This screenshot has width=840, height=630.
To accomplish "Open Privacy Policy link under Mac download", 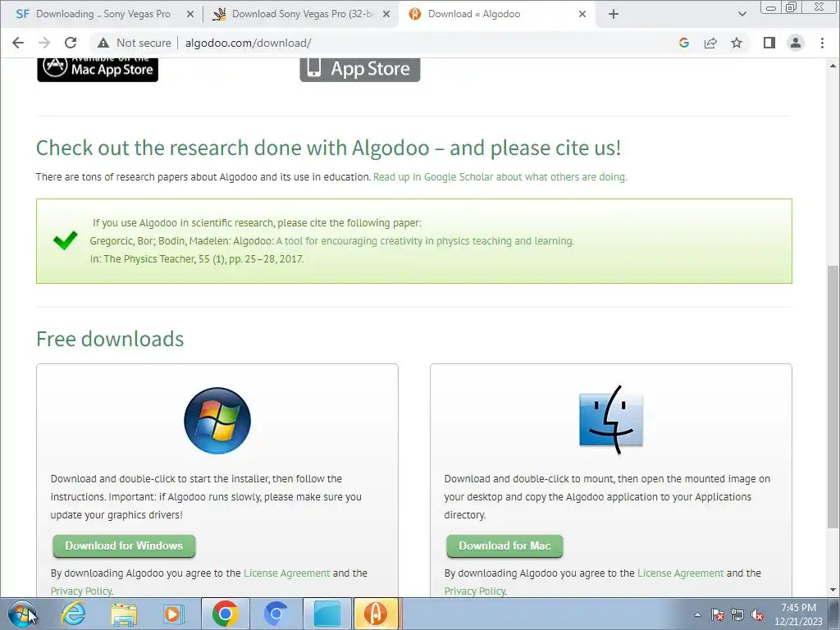I will (475, 591).
